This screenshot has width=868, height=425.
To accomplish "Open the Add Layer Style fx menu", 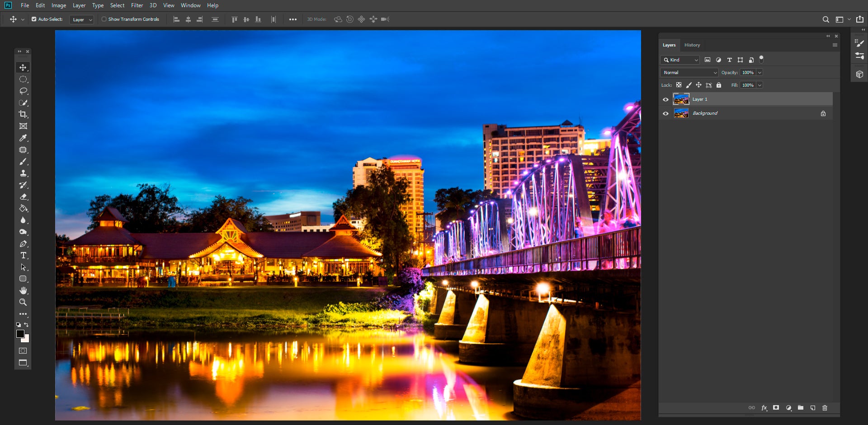I will (x=764, y=408).
